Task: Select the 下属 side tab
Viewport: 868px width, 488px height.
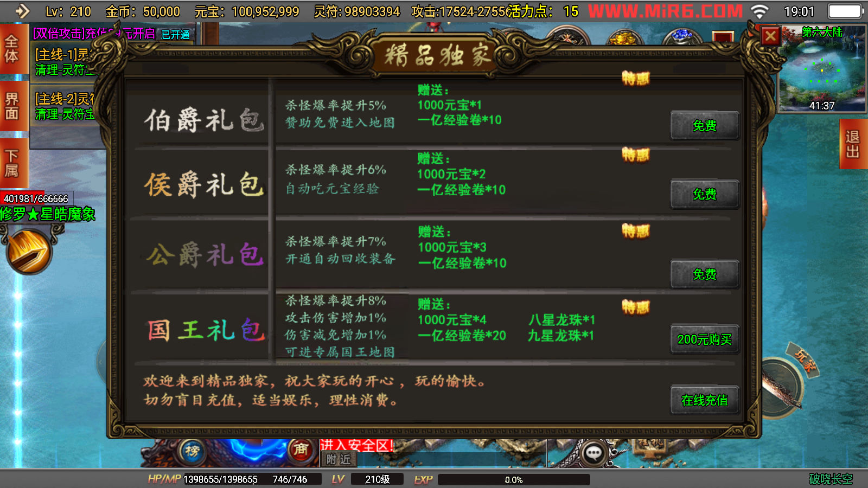Action: [x=12, y=163]
